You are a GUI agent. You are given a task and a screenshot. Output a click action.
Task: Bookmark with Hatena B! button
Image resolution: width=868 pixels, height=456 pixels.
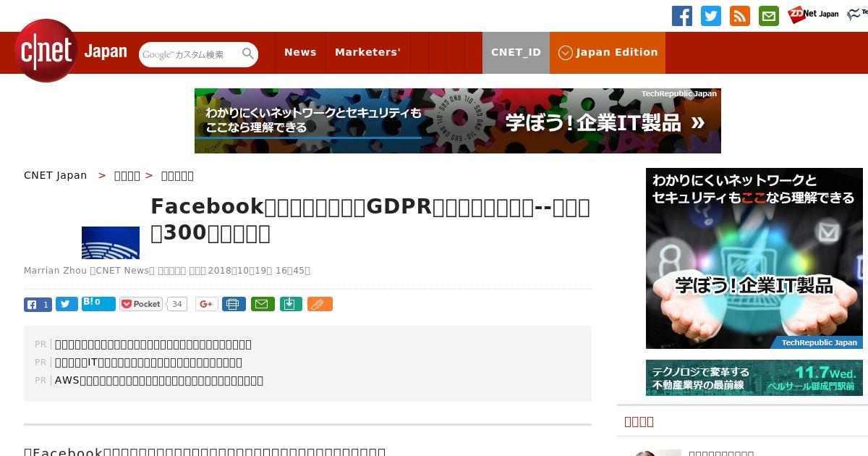98,303
